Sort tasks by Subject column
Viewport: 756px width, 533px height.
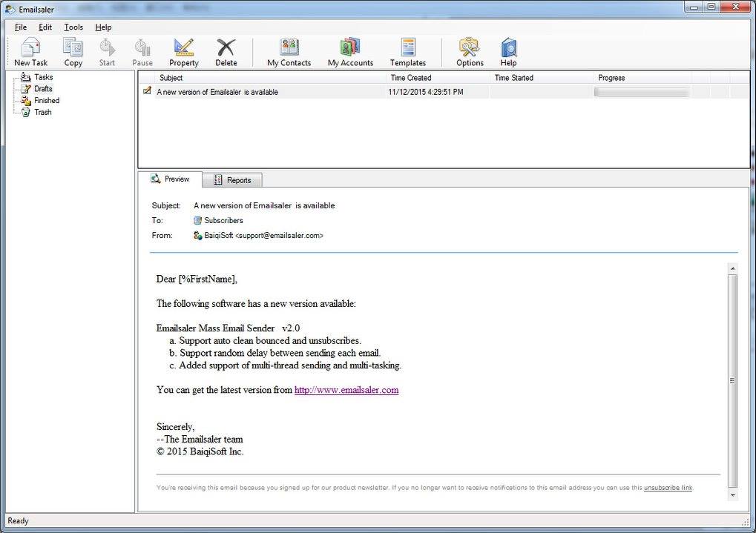tap(271, 78)
